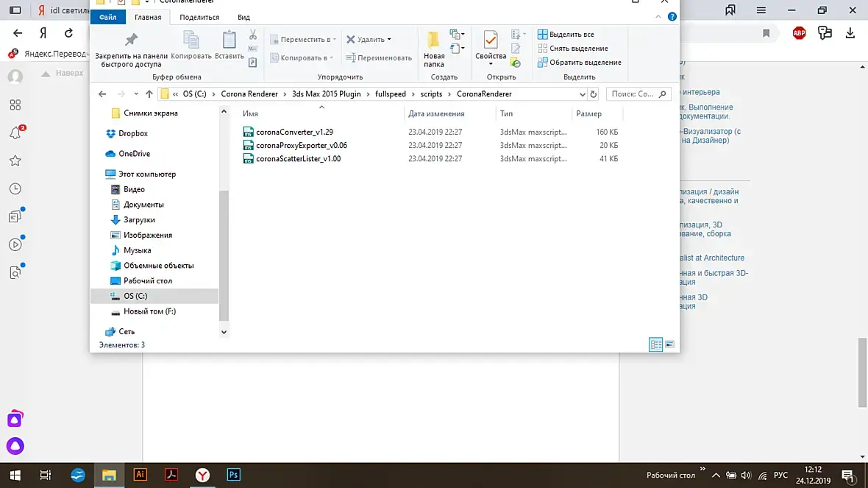Open Photoshop from taskbar
The image size is (868, 488).
point(234,475)
